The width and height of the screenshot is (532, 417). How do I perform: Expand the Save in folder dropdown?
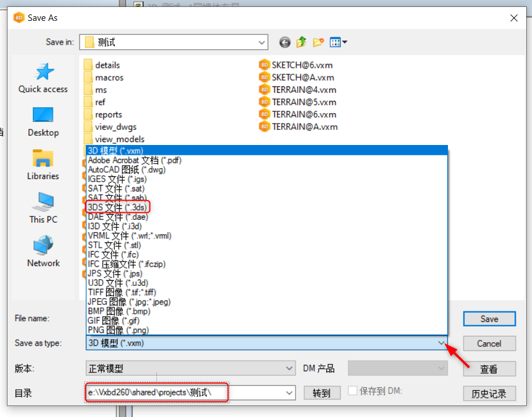coord(261,42)
